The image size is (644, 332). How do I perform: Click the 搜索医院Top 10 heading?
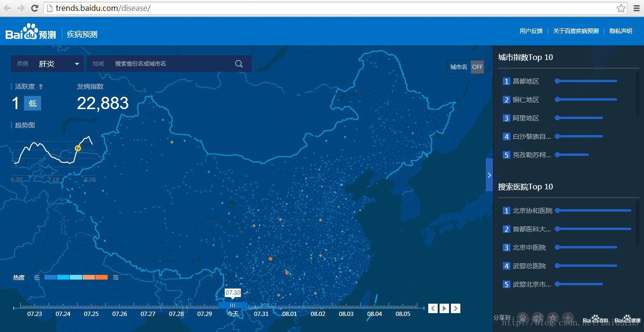(x=525, y=187)
